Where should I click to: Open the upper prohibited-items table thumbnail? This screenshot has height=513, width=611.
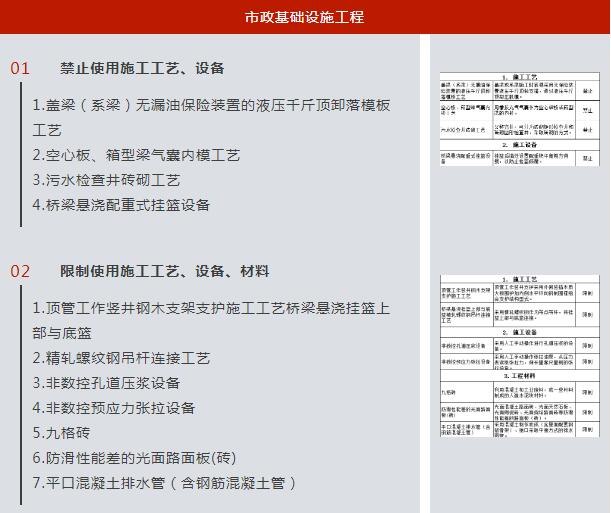(x=518, y=118)
